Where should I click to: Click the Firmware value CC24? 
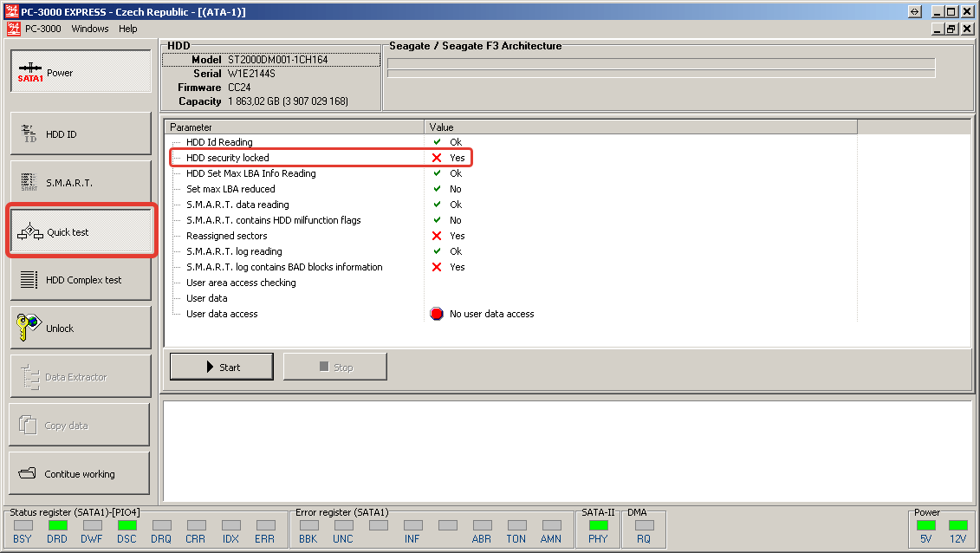point(239,88)
